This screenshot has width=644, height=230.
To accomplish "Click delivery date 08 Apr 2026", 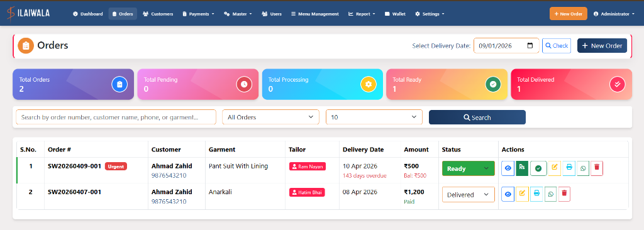I will [x=360, y=192].
